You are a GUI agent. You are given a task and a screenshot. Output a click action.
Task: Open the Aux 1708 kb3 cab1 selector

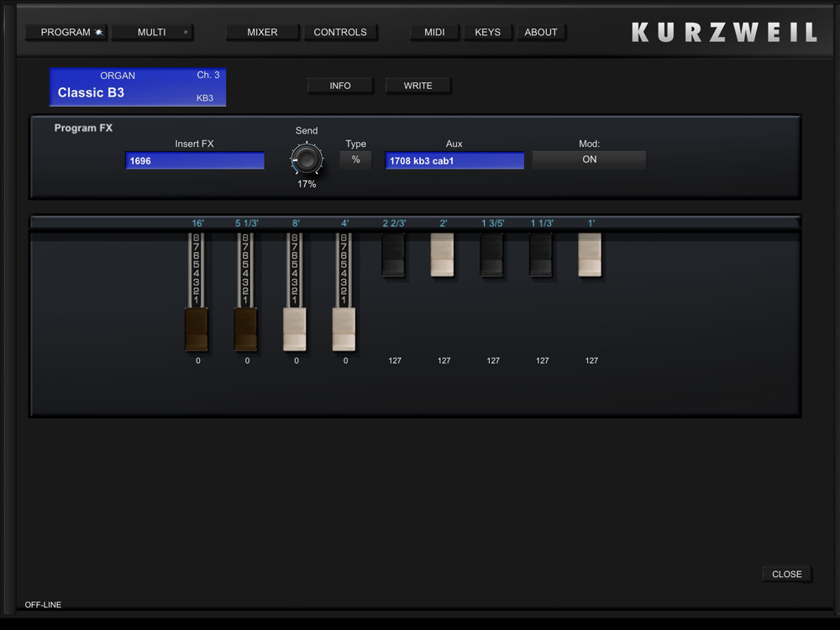[454, 160]
